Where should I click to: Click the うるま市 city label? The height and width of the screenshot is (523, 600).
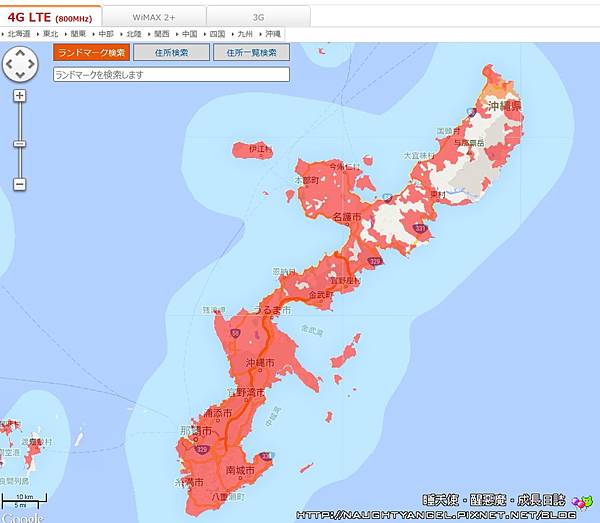pyautogui.click(x=273, y=310)
